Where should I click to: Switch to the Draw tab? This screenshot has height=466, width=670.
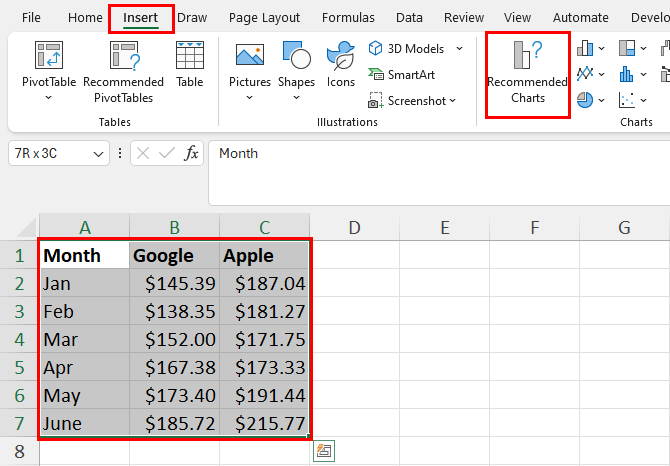(192, 18)
